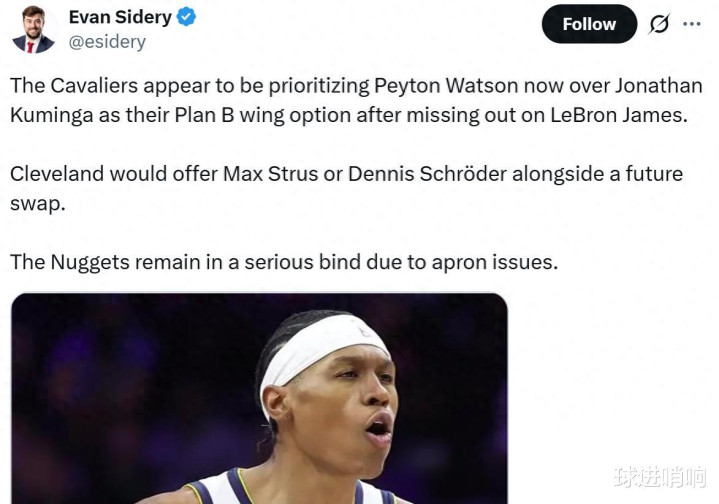Click the word Kuminga in the tweet

coord(52,115)
